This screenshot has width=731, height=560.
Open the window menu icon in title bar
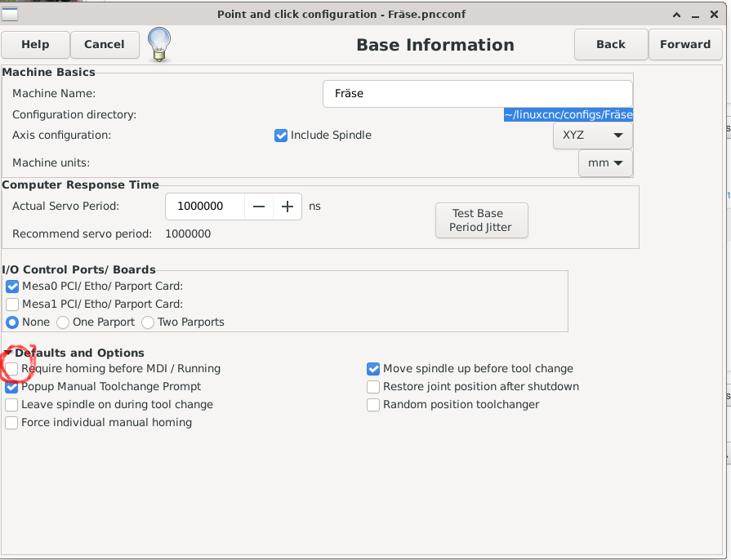pos(11,14)
